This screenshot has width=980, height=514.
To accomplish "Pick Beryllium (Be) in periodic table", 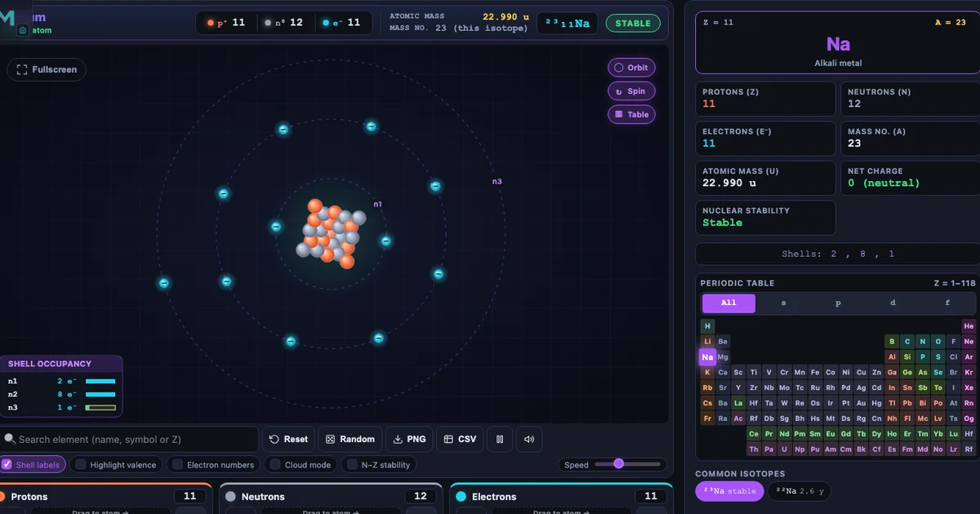I will (x=723, y=341).
